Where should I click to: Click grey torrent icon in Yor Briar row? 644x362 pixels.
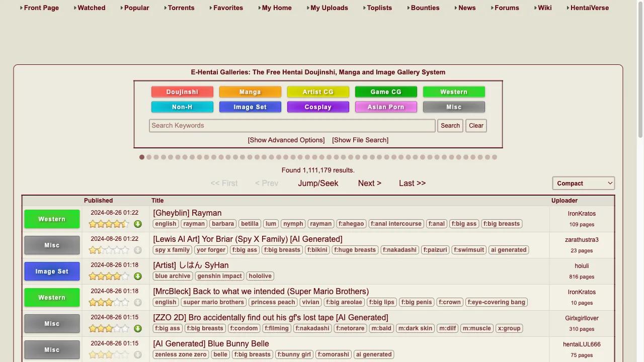coord(138,250)
